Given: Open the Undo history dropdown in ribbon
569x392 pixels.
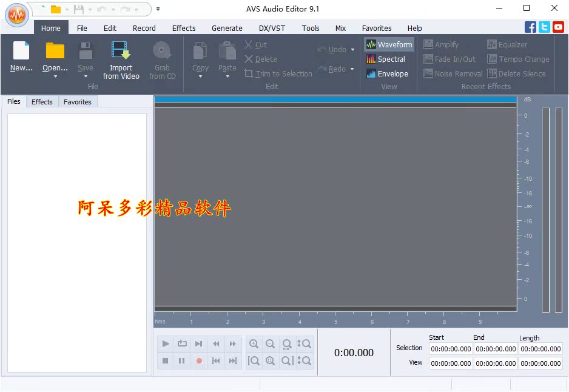Looking at the screenshot, I should point(352,50).
